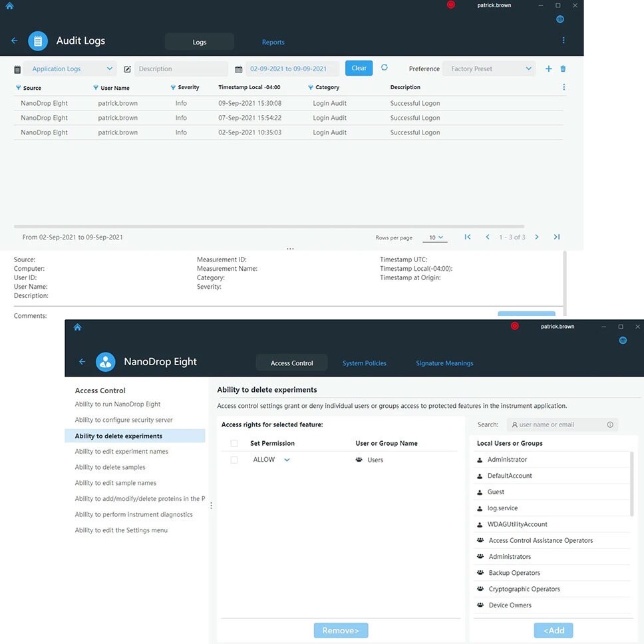
Task: Click the Audit Logs clipboard logo icon
Action: pyautogui.click(x=38, y=41)
